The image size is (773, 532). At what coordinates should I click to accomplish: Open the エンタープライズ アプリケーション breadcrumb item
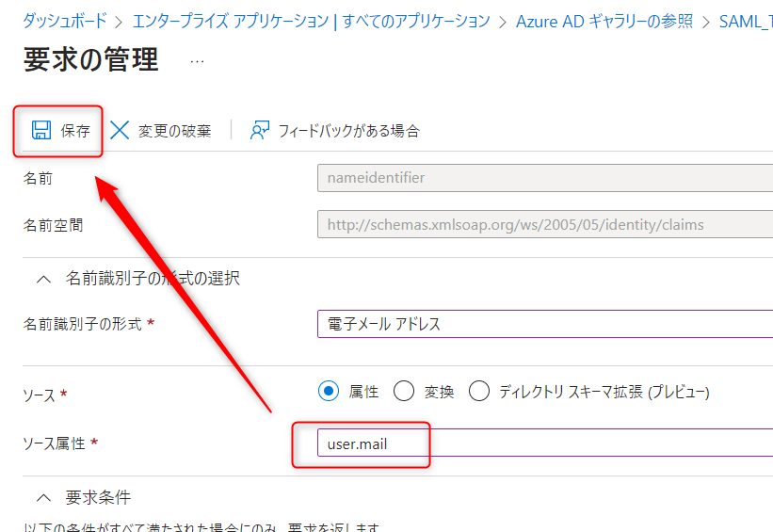coord(311,21)
